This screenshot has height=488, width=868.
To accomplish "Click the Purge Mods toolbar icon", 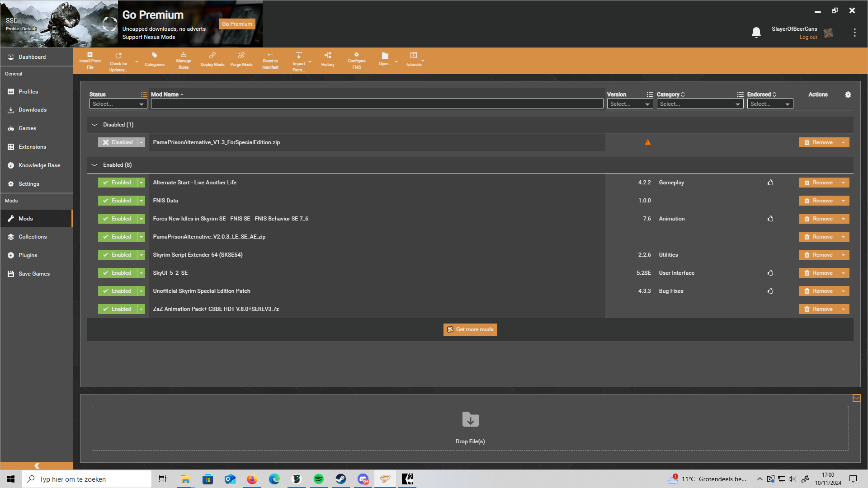I will (241, 59).
